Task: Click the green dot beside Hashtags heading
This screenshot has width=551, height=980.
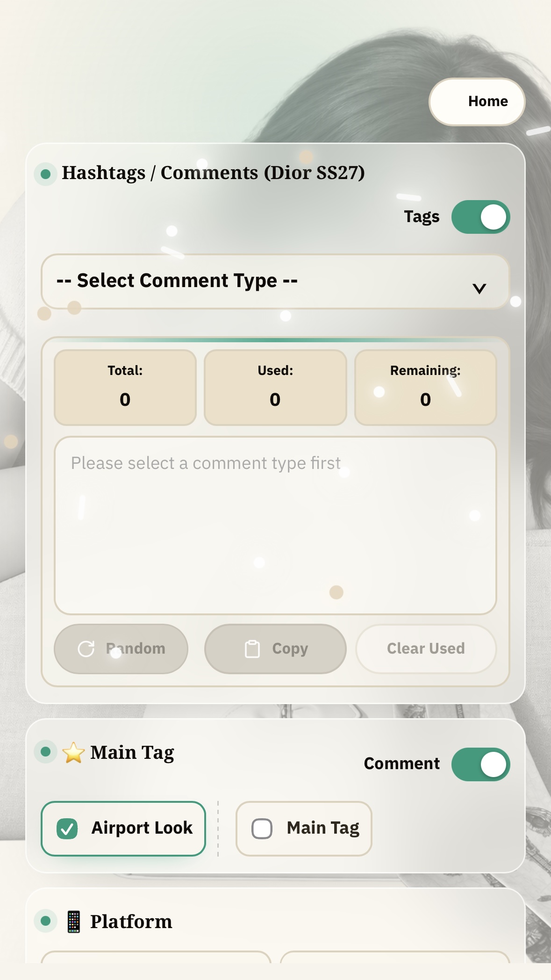Action: [45, 174]
